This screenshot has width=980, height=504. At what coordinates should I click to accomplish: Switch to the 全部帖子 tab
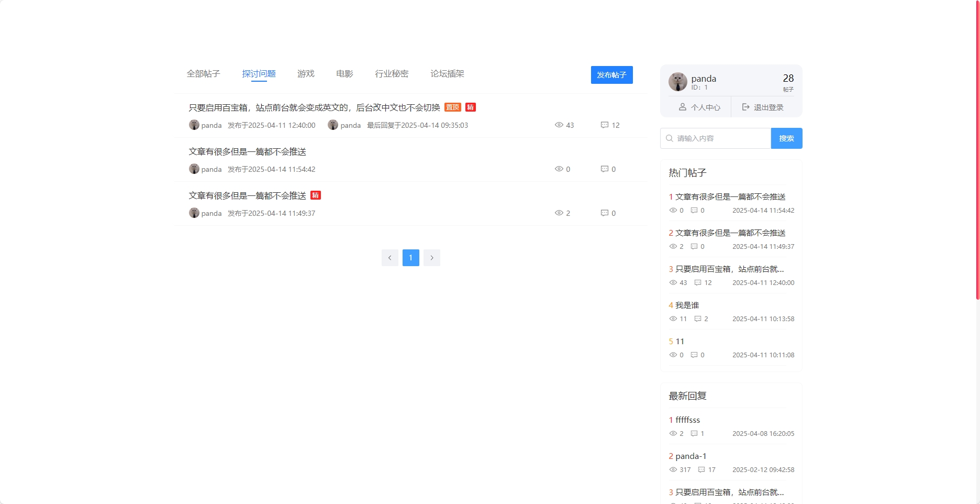point(203,74)
